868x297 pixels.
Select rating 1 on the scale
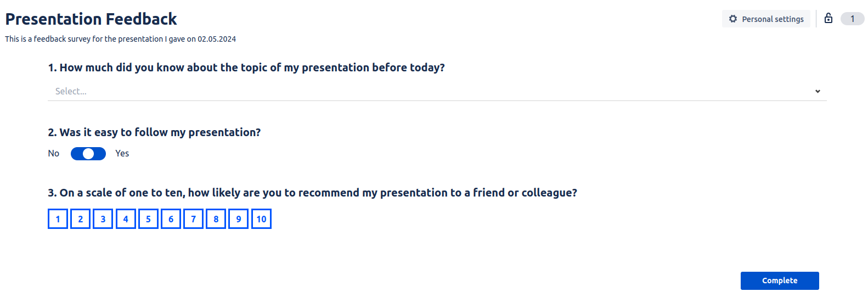(x=58, y=219)
